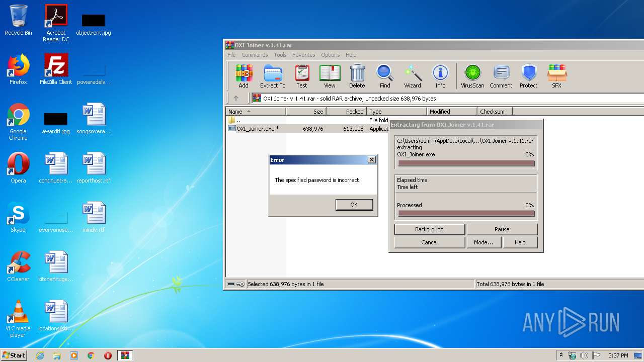
Task: Sort by Name column header
Action: [256, 112]
